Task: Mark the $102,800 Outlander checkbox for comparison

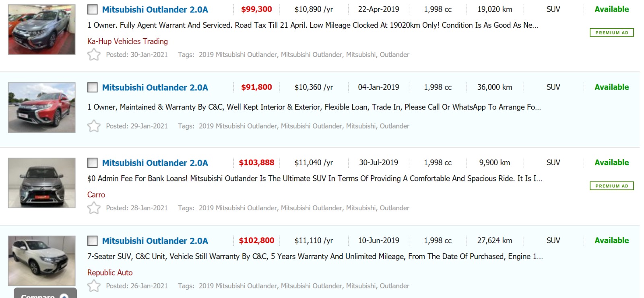Action: click(93, 241)
